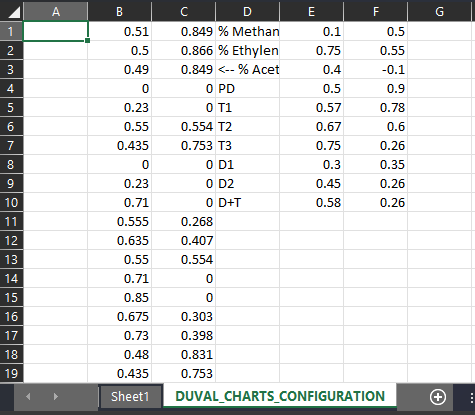Select row 10 header
Image resolution: width=475 pixels, height=415 pixels.
tap(11, 202)
